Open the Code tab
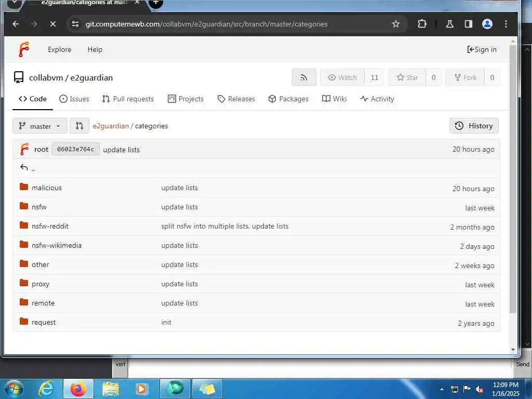Image resolution: width=532 pixels, height=399 pixels. (x=33, y=99)
